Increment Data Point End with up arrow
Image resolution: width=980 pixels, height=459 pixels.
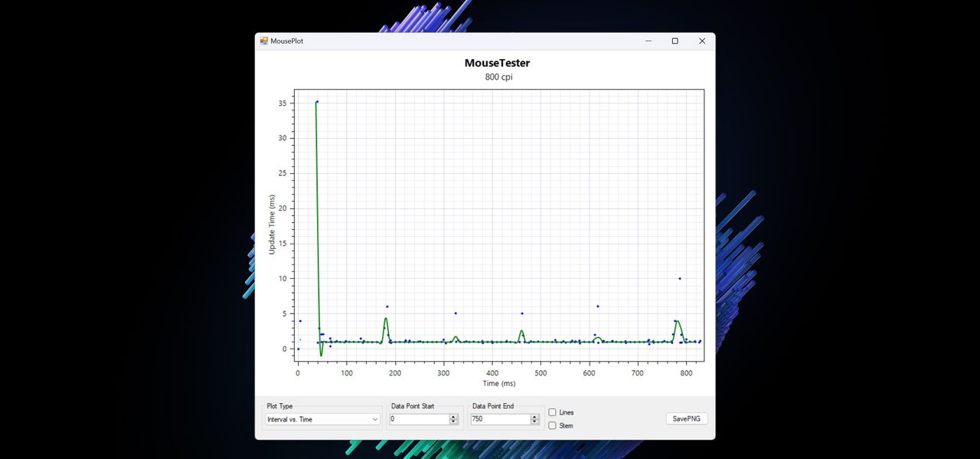point(534,417)
